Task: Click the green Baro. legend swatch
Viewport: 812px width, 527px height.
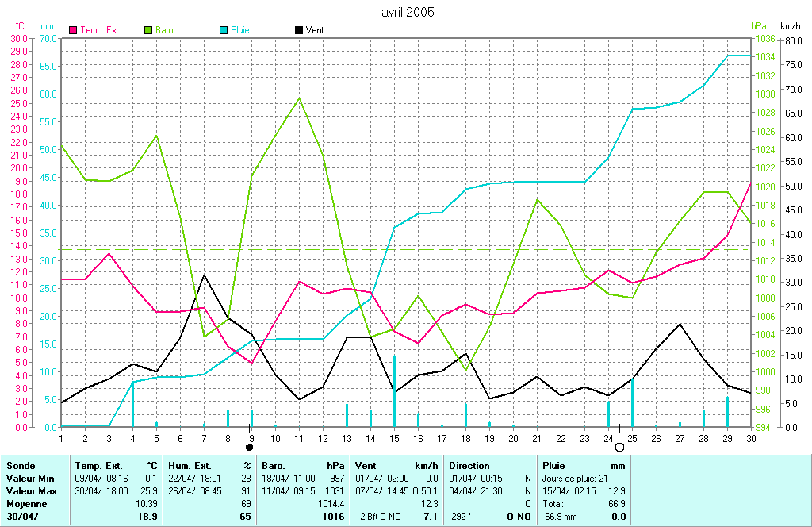Action: point(148,30)
